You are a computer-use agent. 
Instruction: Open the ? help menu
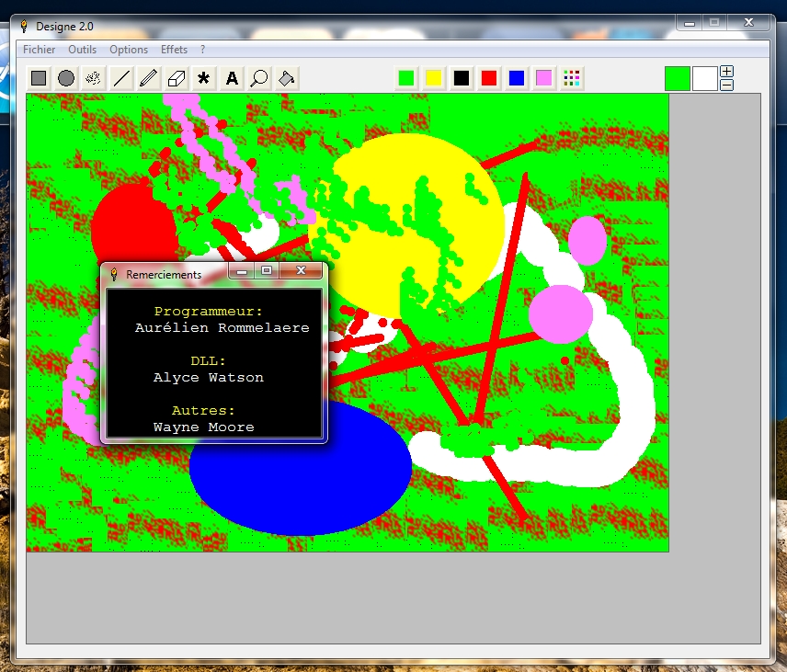[203, 50]
